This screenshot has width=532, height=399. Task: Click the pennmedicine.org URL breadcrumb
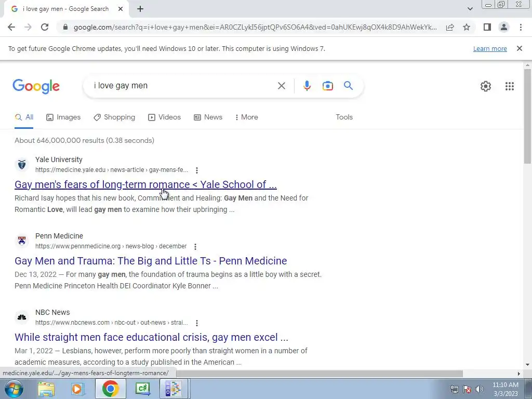pos(111,246)
